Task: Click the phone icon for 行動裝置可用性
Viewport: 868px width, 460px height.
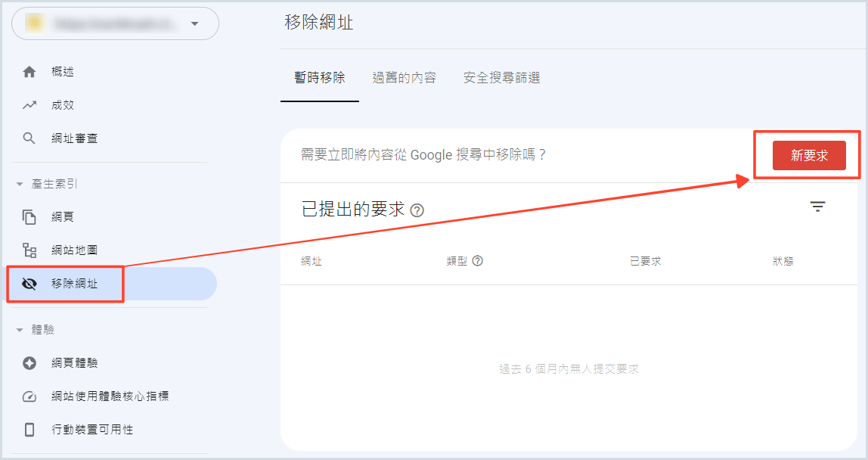Action: pyautogui.click(x=29, y=430)
